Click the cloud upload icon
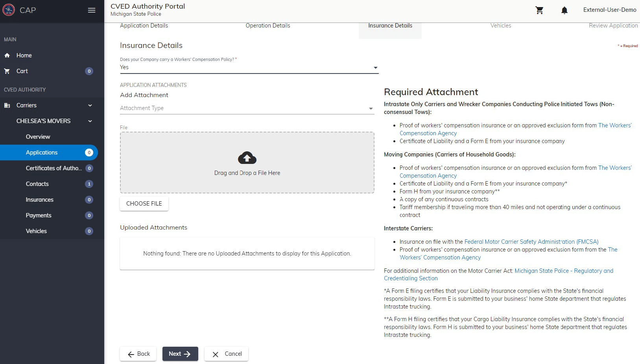Image resolution: width=640 pixels, height=364 pixels. tap(247, 158)
